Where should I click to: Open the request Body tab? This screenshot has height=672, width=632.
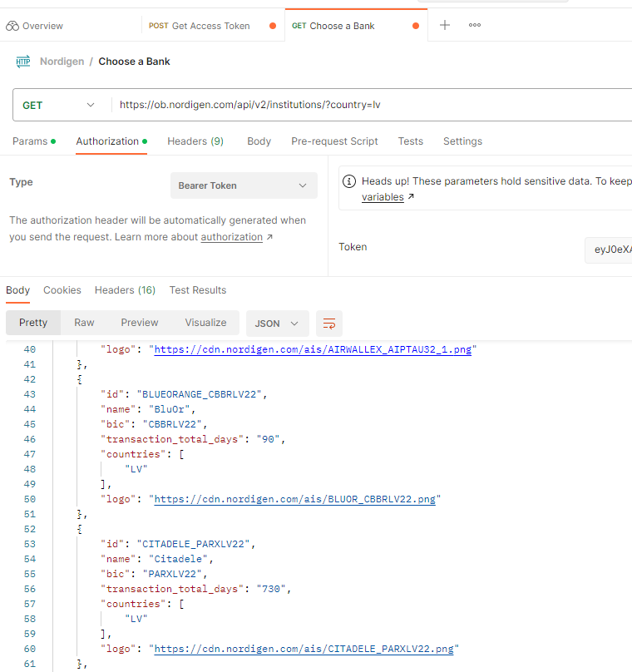pyautogui.click(x=259, y=141)
